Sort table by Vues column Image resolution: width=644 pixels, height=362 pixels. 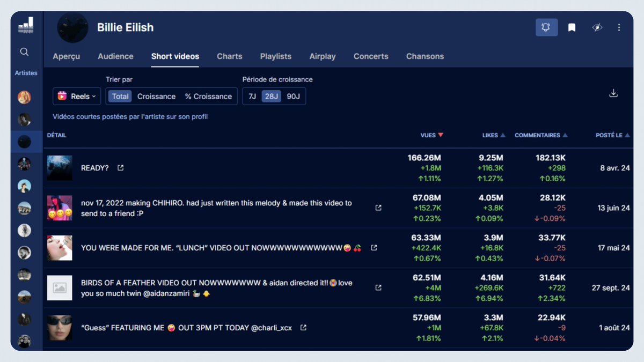click(431, 135)
